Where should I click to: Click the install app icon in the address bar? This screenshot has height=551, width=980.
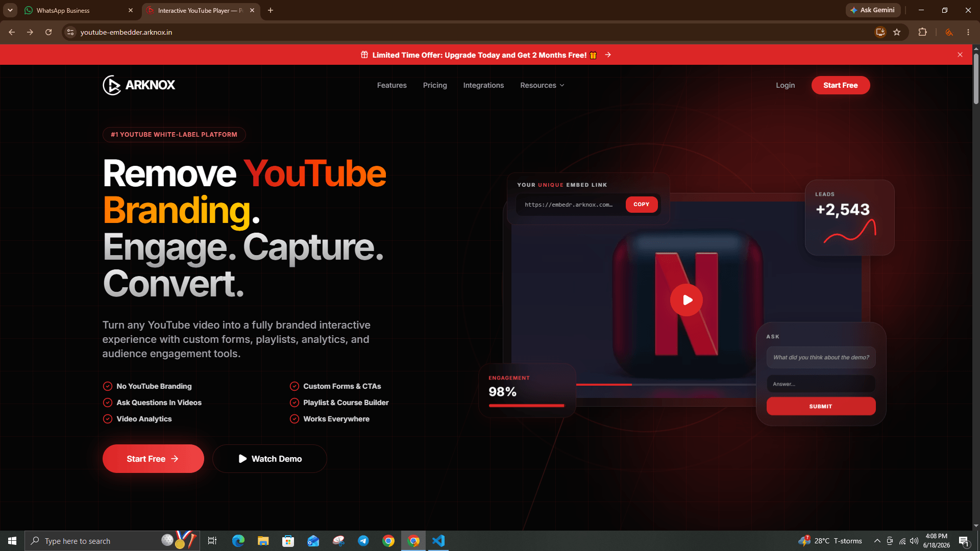click(880, 32)
